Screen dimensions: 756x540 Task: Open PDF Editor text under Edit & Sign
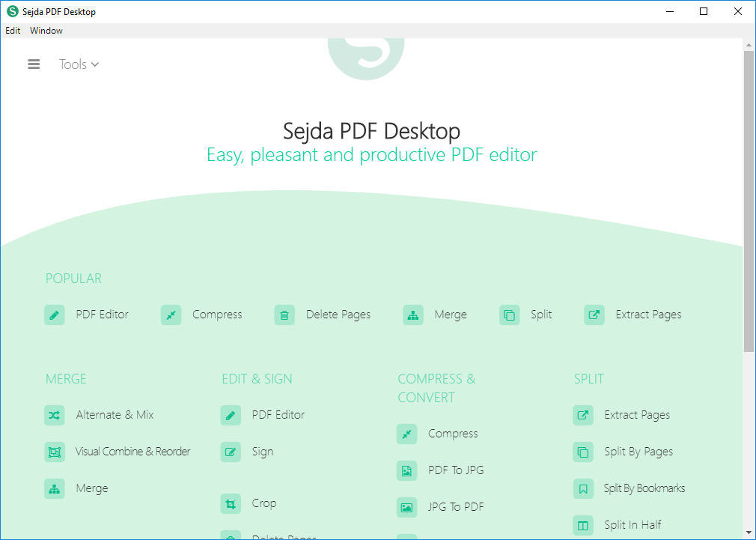(278, 415)
